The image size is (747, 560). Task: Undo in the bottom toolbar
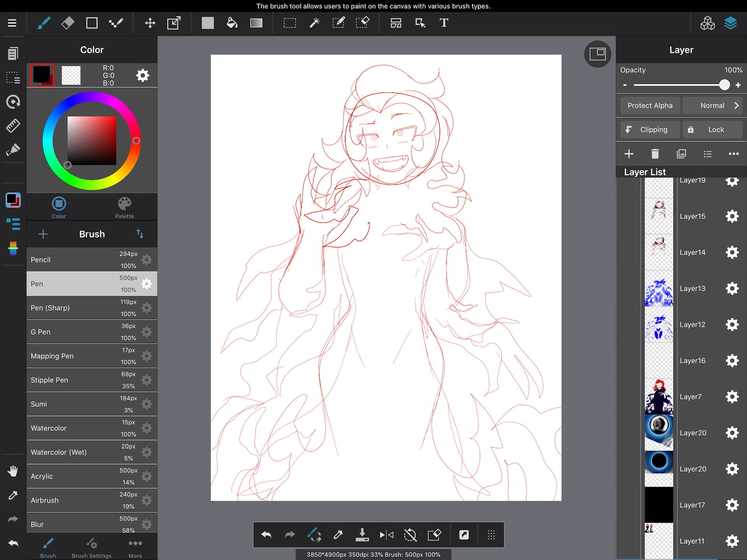click(266, 535)
